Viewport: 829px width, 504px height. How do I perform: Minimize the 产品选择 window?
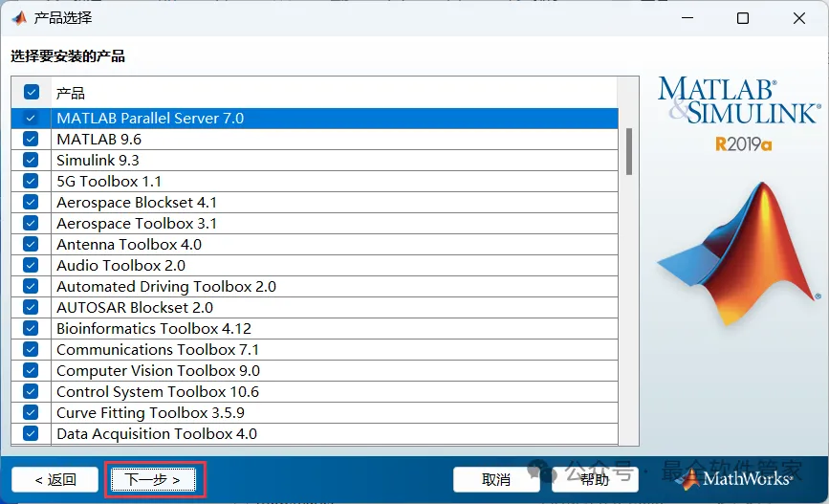pos(687,18)
